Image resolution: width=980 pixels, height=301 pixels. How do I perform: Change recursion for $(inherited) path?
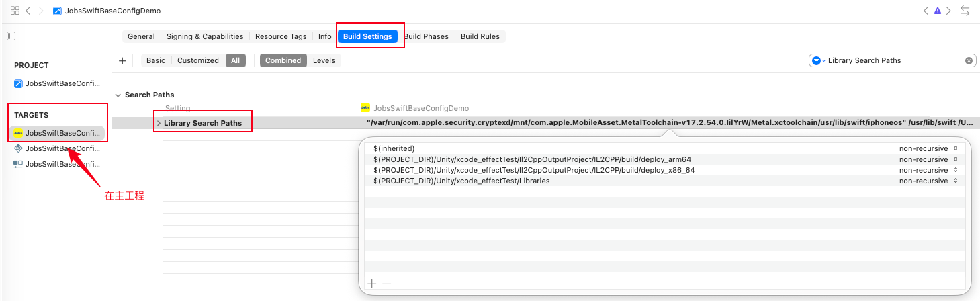pyautogui.click(x=928, y=148)
